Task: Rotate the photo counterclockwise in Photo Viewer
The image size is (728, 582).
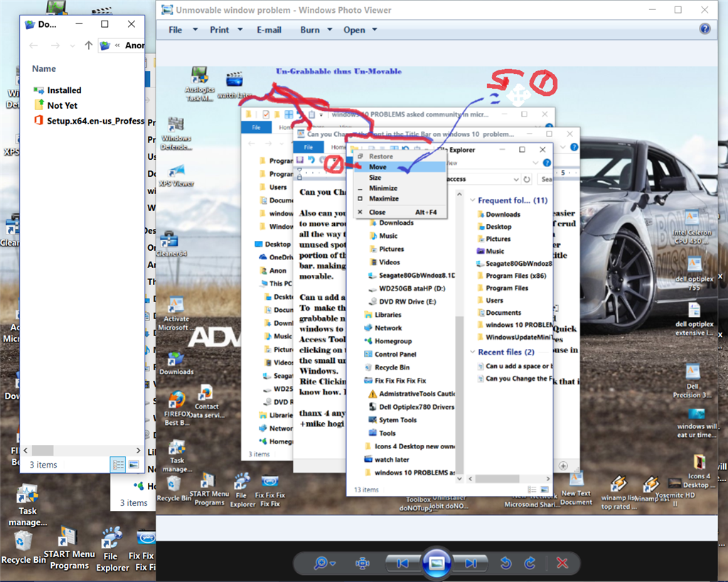Action: (x=505, y=563)
